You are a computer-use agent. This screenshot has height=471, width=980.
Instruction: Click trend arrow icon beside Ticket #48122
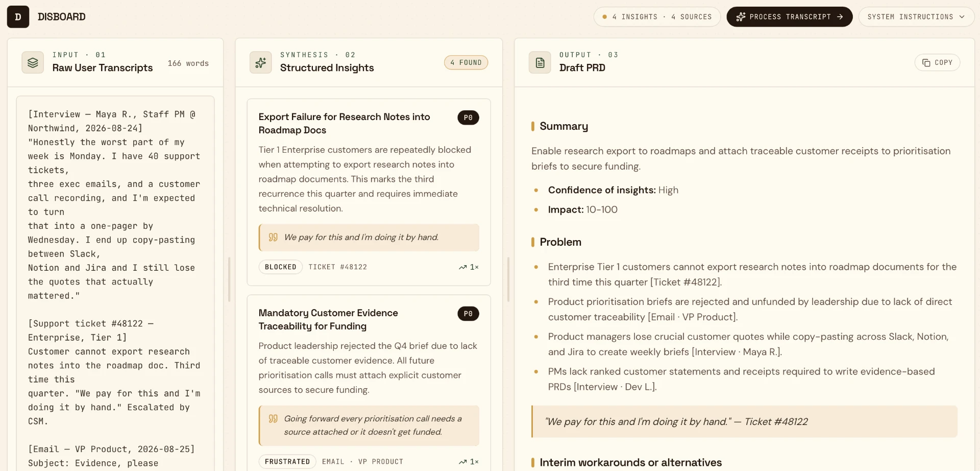(x=463, y=267)
